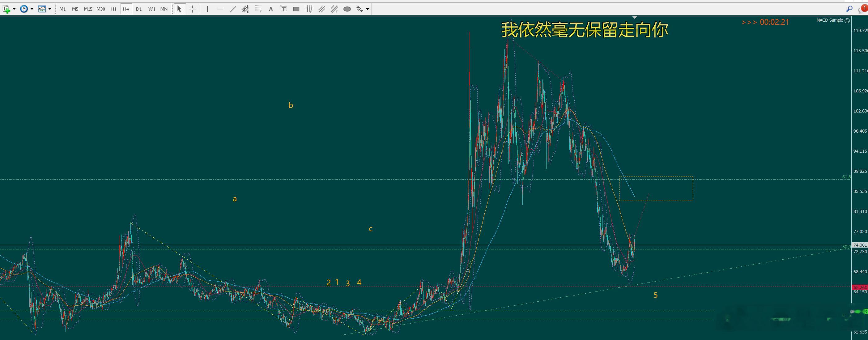Switch chart to M5 timeframe
The height and width of the screenshot is (340, 868).
pyautogui.click(x=75, y=9)
